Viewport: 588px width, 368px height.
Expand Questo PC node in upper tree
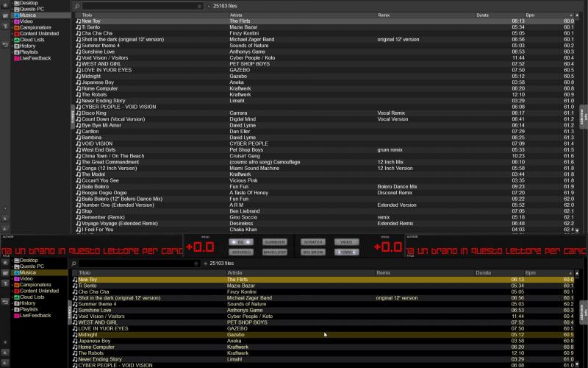pyautogui.click(x=12, y=9)
